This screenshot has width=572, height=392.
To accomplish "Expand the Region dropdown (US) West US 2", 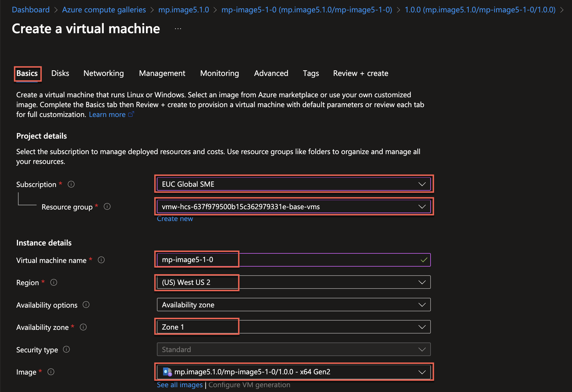I will 294,282.
